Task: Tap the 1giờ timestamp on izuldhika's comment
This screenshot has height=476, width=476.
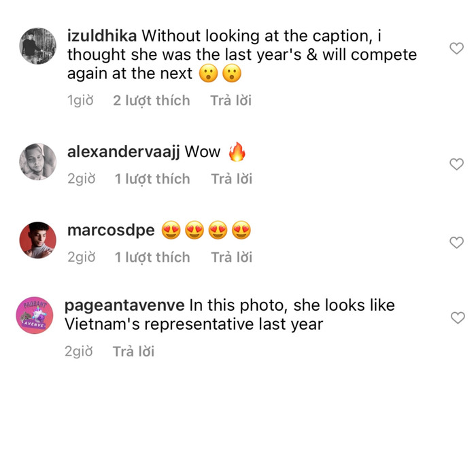Action: (80, 101)
